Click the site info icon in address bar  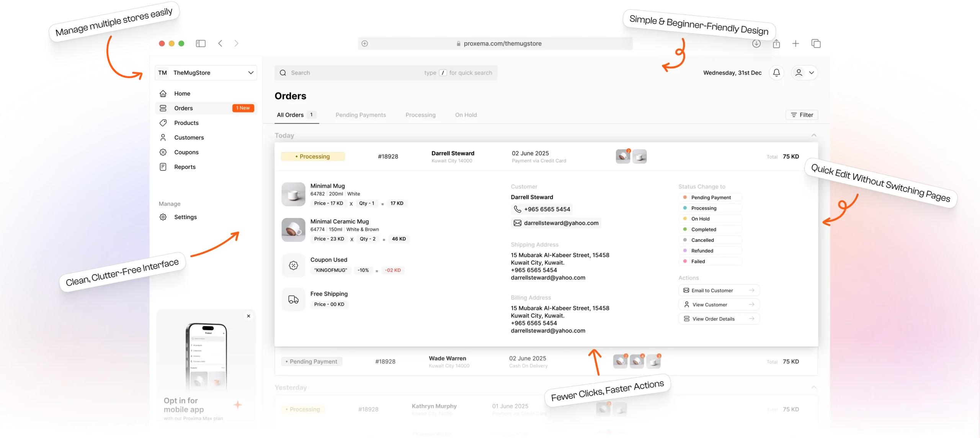coord(365,44)
